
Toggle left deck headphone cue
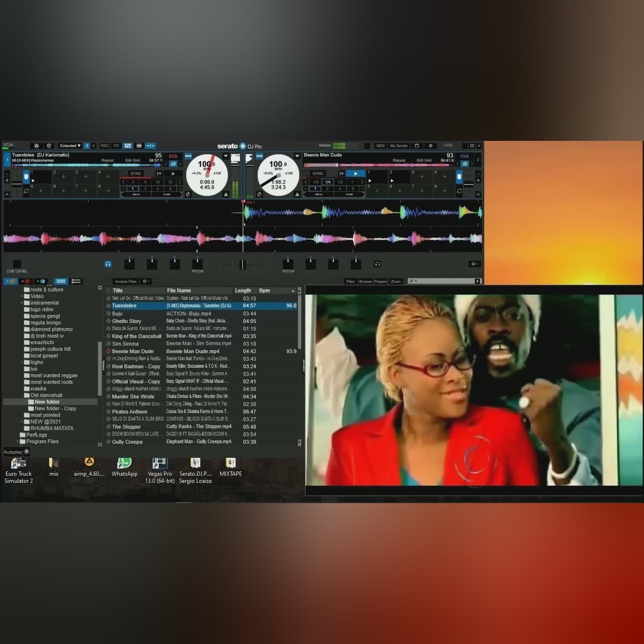(108, 264)
